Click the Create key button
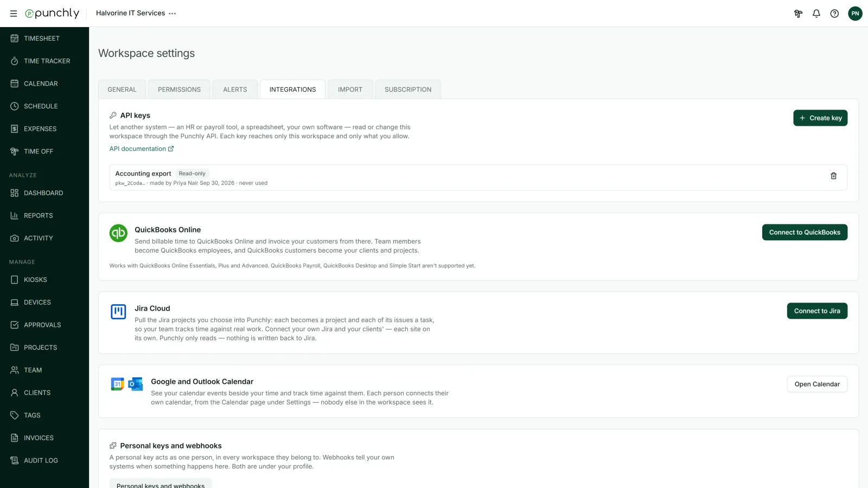Viewport: 868px width, 488px height. (x=820, y=118)
